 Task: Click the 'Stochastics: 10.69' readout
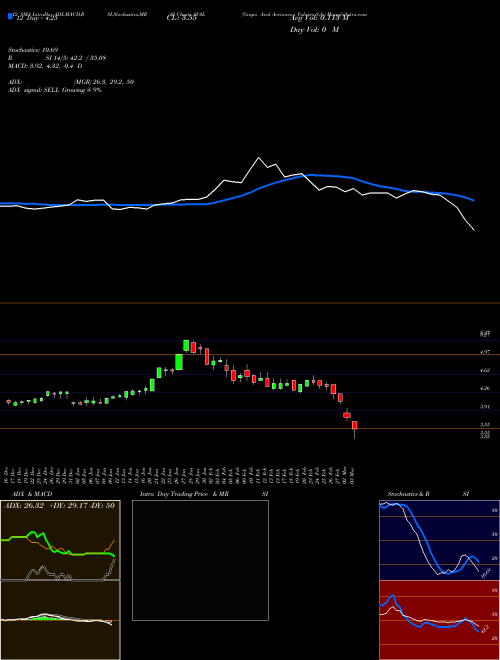point(32,50)
